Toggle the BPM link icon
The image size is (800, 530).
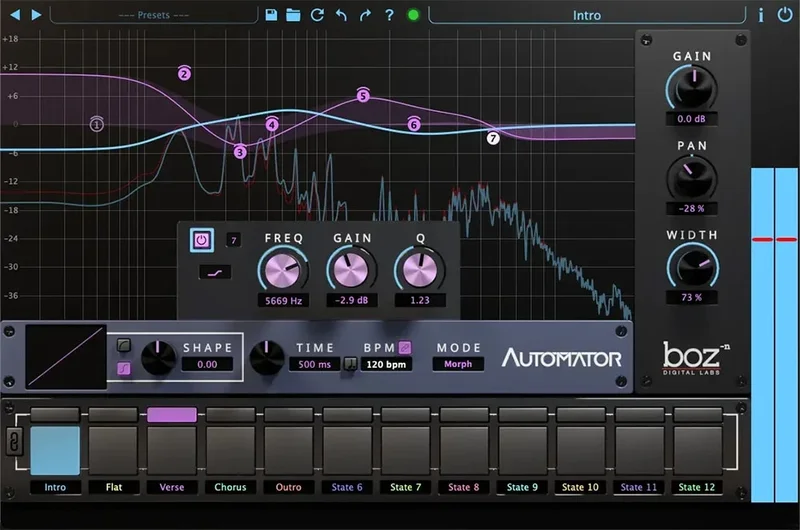tap(405, 347)
